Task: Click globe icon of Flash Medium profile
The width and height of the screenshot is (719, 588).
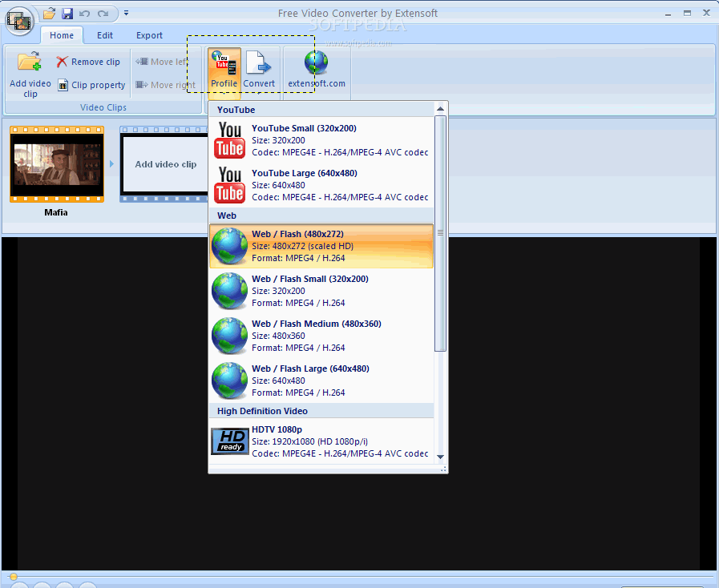Action: (x=230, y=336)
